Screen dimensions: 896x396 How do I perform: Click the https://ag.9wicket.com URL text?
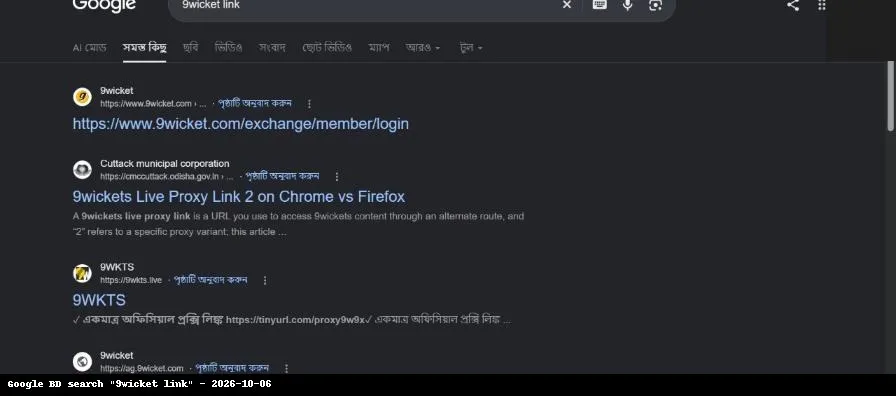point(142,369)
